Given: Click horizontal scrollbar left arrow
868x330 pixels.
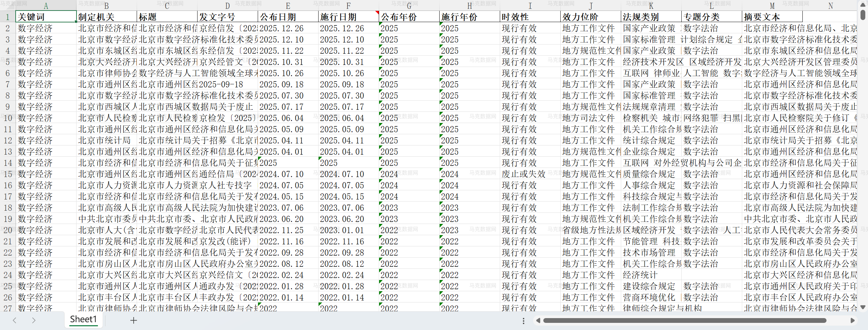Looking at the screenshot, I should point(538,320).
